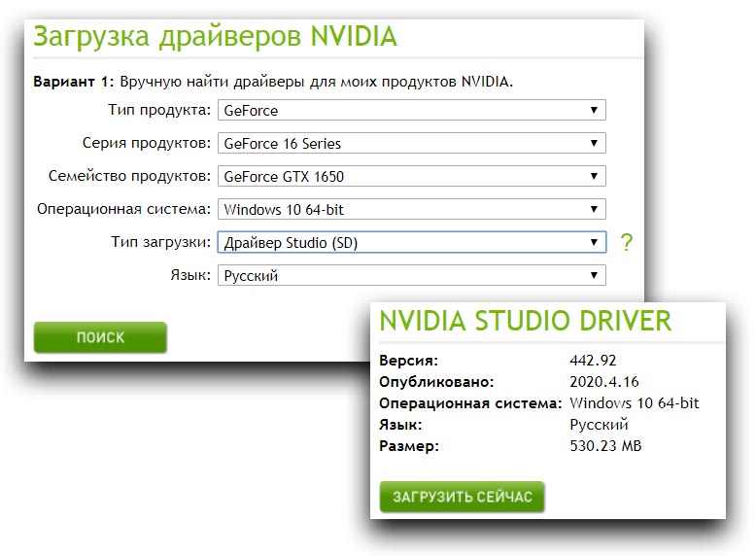Click the Серия продуктов: field label
Image resolution: width=756 pixels, height=556 pixels.
point(147,143)
